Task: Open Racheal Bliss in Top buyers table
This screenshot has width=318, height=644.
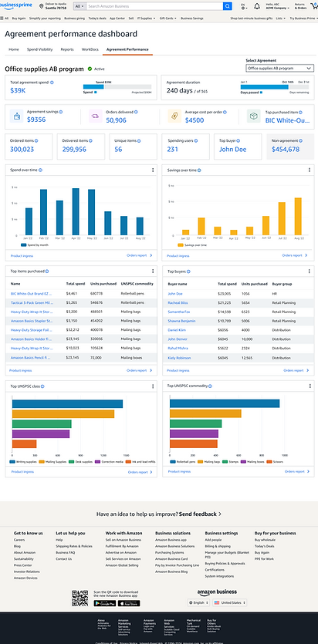Action: point(178,302)
